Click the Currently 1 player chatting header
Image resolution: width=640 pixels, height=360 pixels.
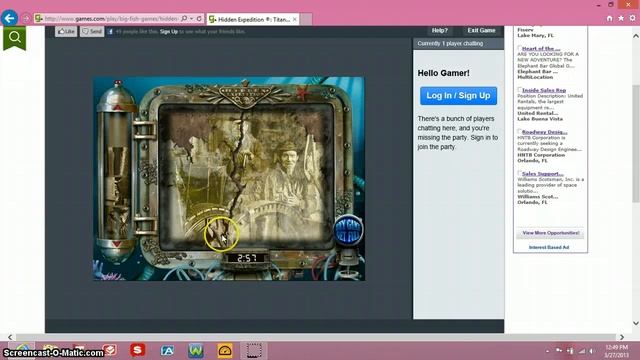(x=458, y=44)
